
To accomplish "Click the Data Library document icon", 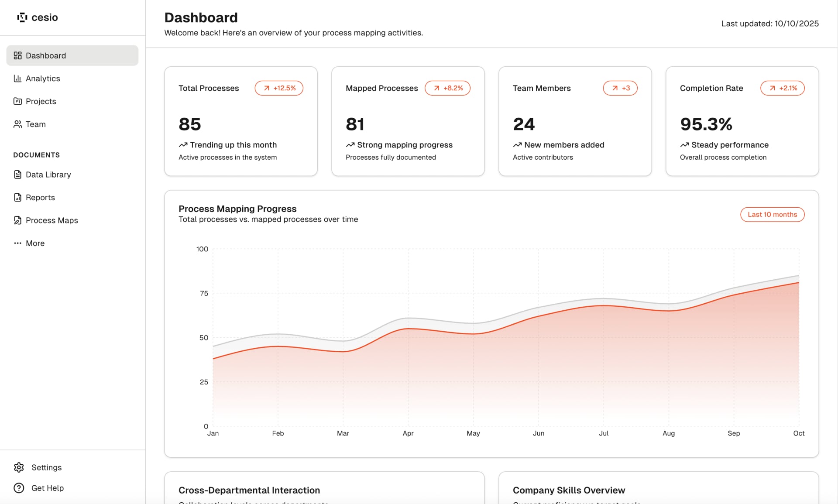I will pos(17,175).
